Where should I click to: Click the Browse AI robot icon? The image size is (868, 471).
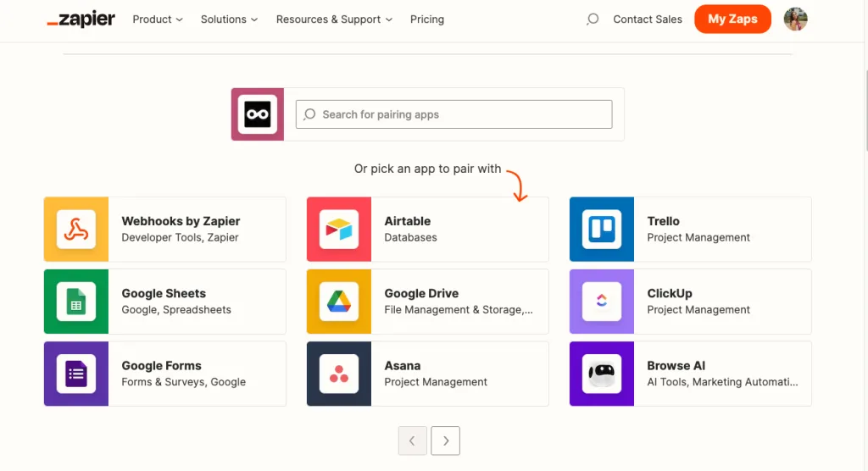602,374
